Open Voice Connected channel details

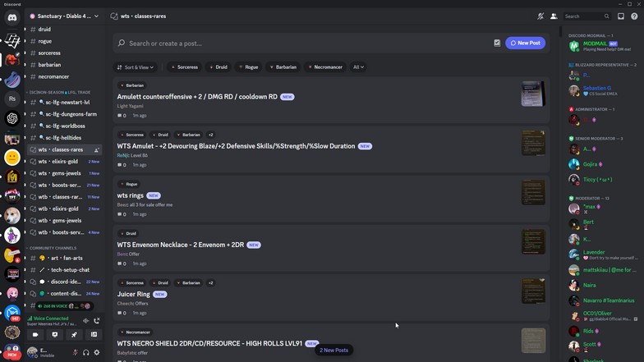(51, 320)
